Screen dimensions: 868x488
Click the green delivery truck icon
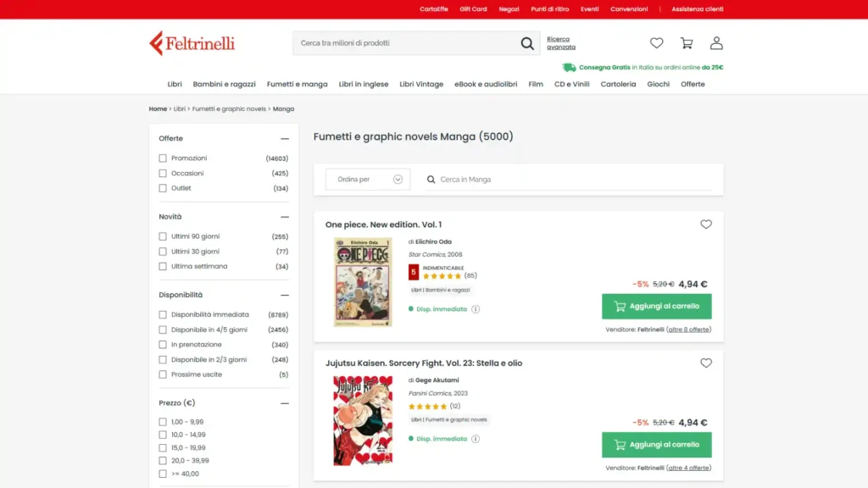[569, 68]
